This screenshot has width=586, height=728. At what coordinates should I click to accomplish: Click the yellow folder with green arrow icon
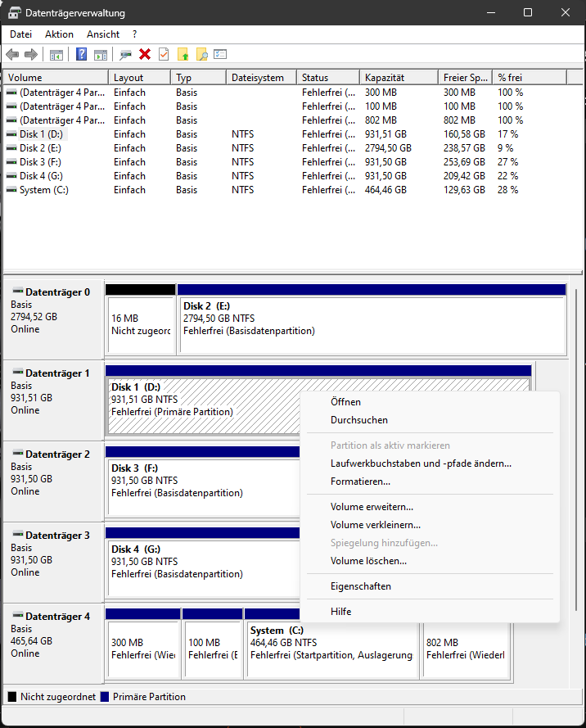[183, 54]
